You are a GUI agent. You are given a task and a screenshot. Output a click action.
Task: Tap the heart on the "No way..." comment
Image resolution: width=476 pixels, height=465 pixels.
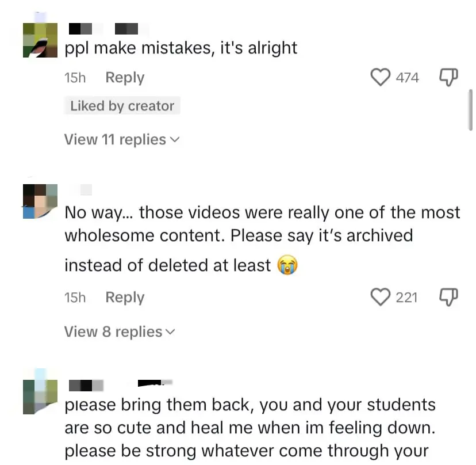tap(381, 297)
